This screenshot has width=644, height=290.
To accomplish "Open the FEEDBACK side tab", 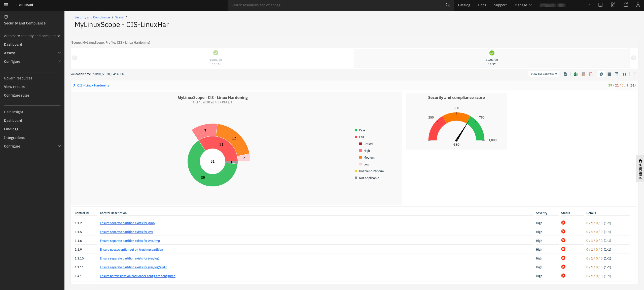I will point(640,168).
